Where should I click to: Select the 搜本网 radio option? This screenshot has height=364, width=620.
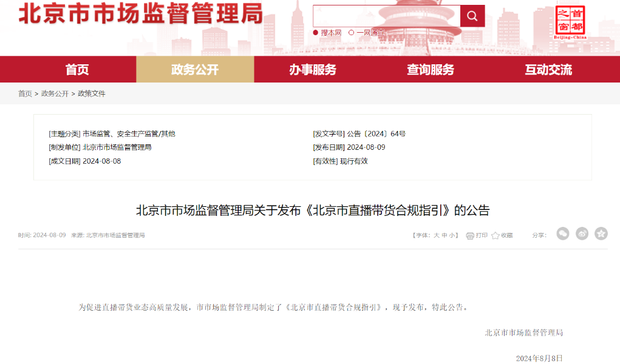point(315,32)
